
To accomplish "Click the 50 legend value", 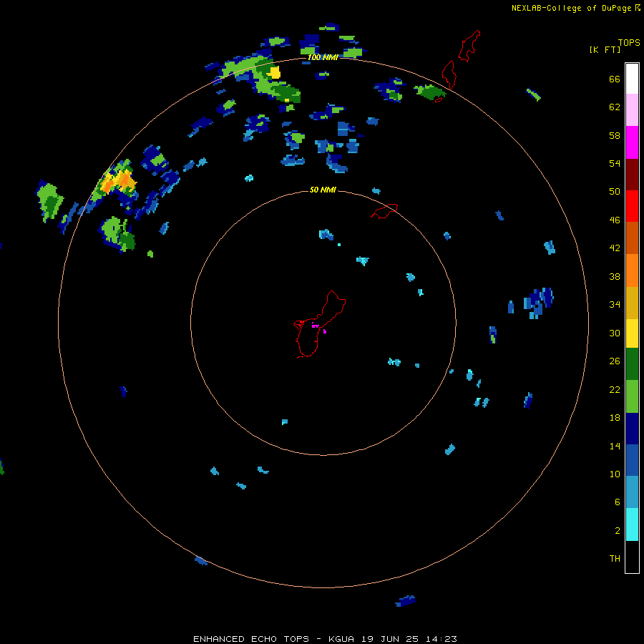I will point(615,192).
